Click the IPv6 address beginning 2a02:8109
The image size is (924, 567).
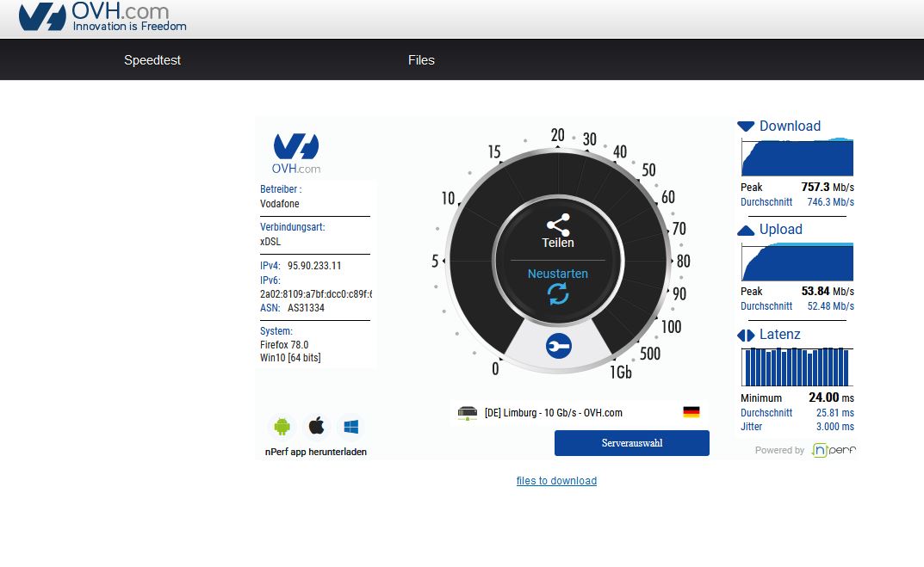pyautogui.click(x=316, y=293)
